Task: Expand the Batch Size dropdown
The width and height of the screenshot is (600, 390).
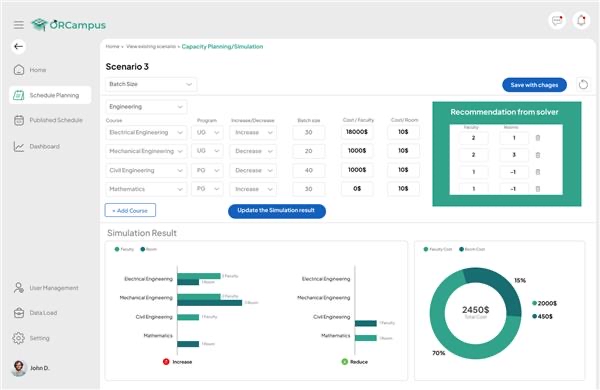Action: 151,84
